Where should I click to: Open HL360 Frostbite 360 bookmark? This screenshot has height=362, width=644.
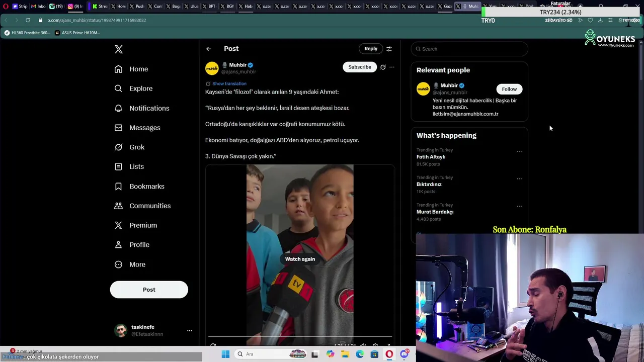coord(27,33)
